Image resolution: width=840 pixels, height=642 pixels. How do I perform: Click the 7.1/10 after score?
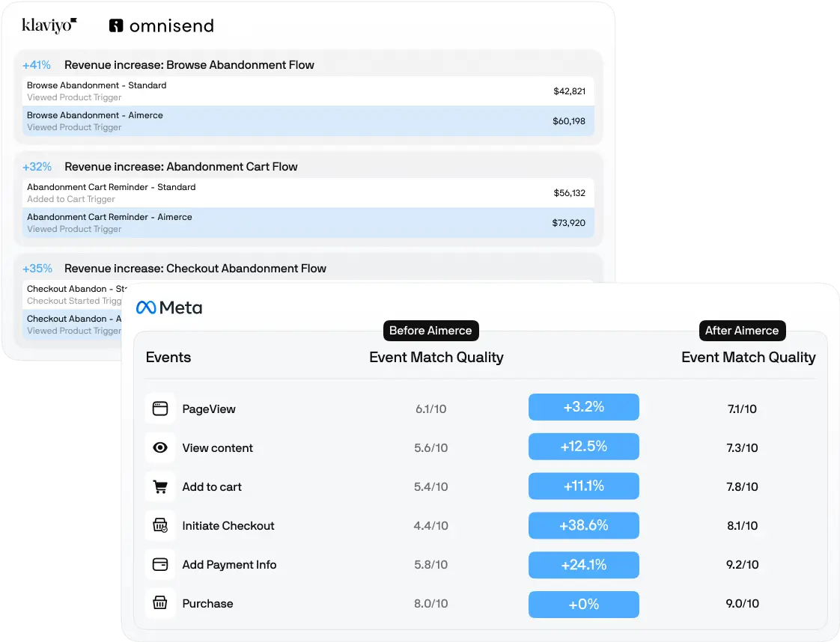tap(742, 409)
